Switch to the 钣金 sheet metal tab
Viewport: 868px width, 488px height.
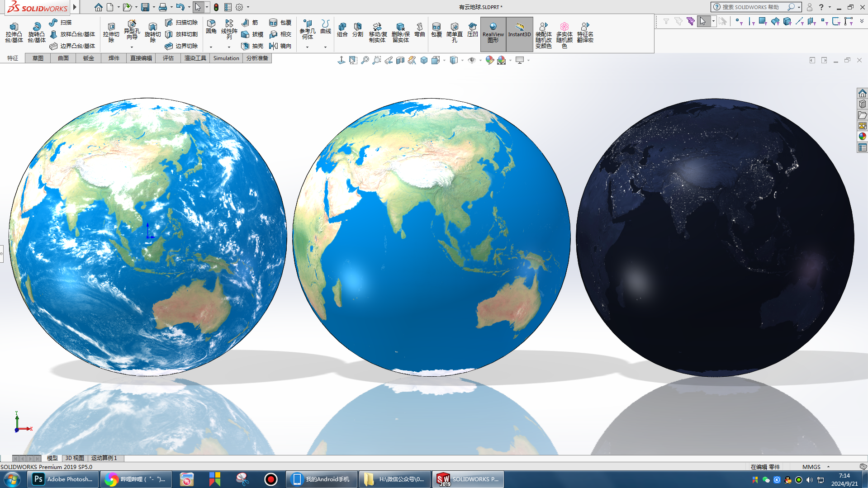(89, 58)
